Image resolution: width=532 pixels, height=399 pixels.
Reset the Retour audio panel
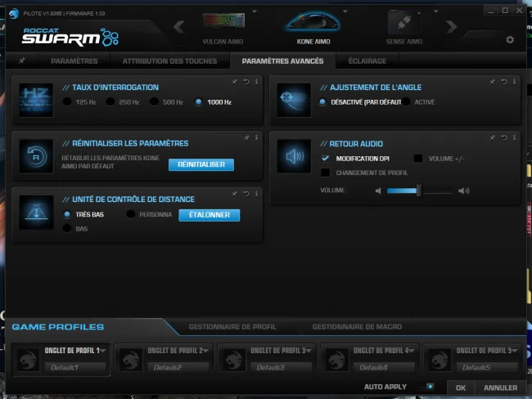click(x=504, y=137)
